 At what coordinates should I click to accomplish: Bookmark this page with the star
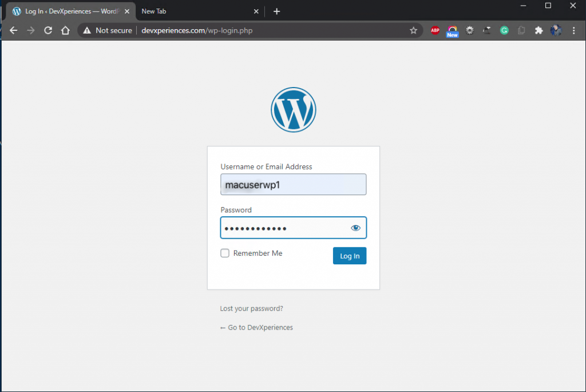pos(413,30)
